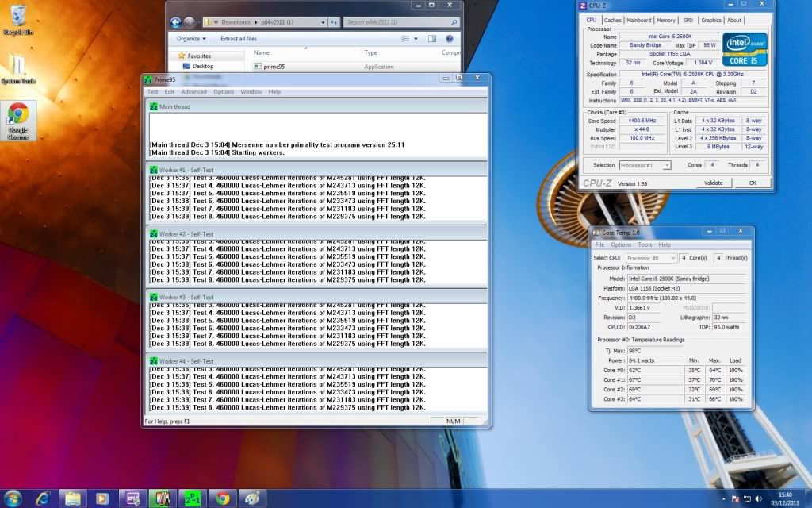812x508 pixels.
Task: Open the Prime95 Edit menu
Action: [170, 92]
